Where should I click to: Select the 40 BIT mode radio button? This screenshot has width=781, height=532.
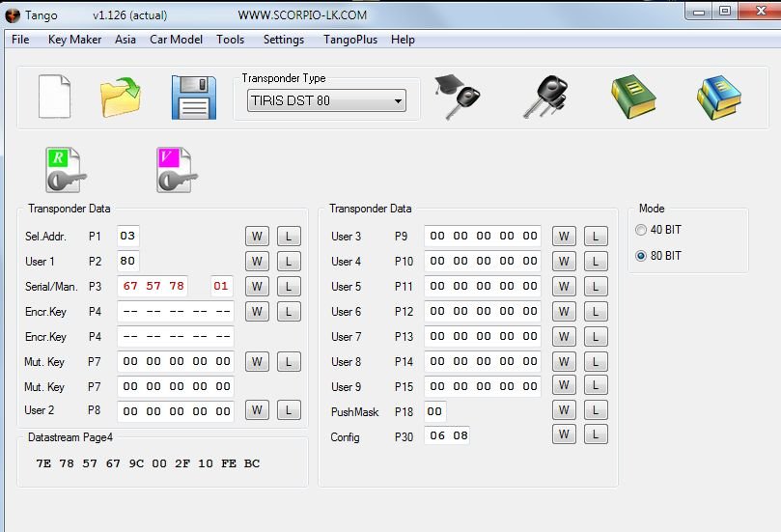pos(641,230)
